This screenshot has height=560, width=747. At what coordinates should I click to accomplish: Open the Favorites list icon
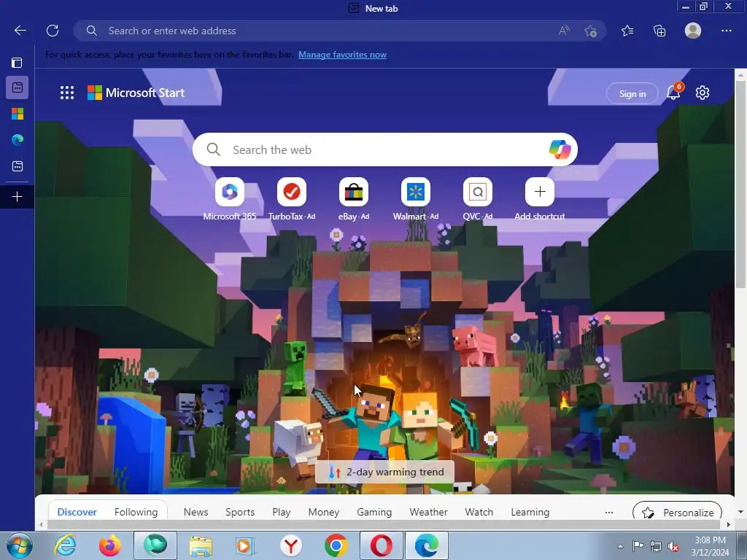627,31
